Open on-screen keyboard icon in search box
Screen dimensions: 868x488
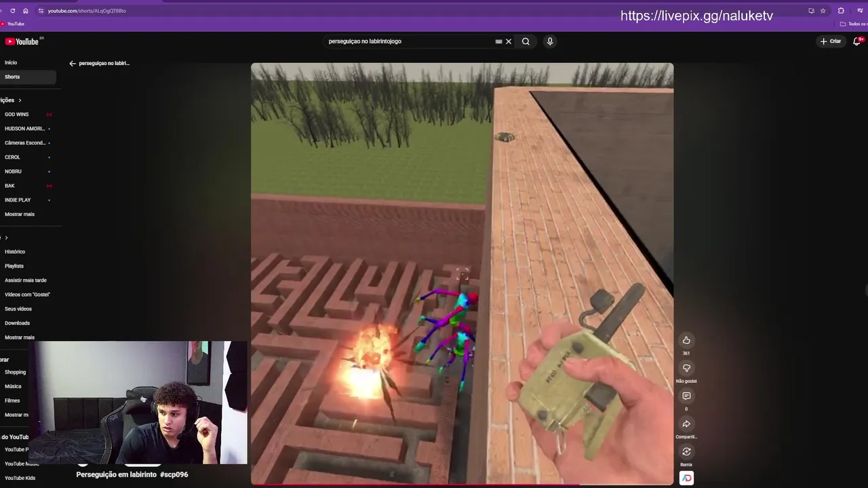pos(498,41)
